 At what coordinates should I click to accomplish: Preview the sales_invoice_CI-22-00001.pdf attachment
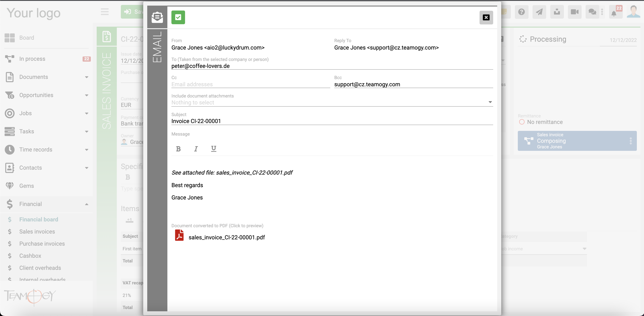click(x=226, y=237)
